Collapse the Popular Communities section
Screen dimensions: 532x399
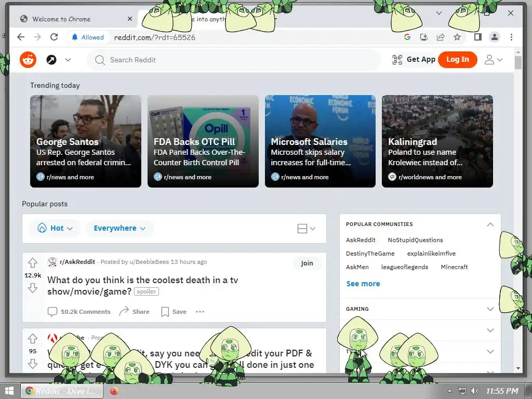click(x=490, y=224)
